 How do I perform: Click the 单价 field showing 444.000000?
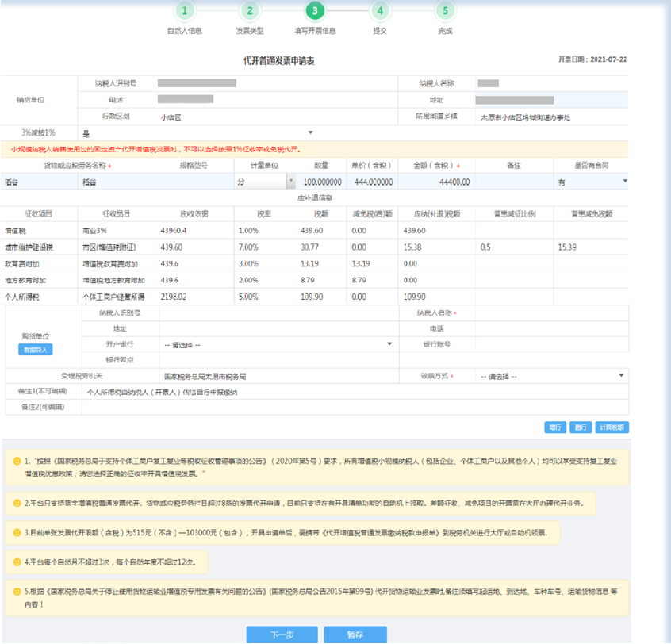[372, 182]
